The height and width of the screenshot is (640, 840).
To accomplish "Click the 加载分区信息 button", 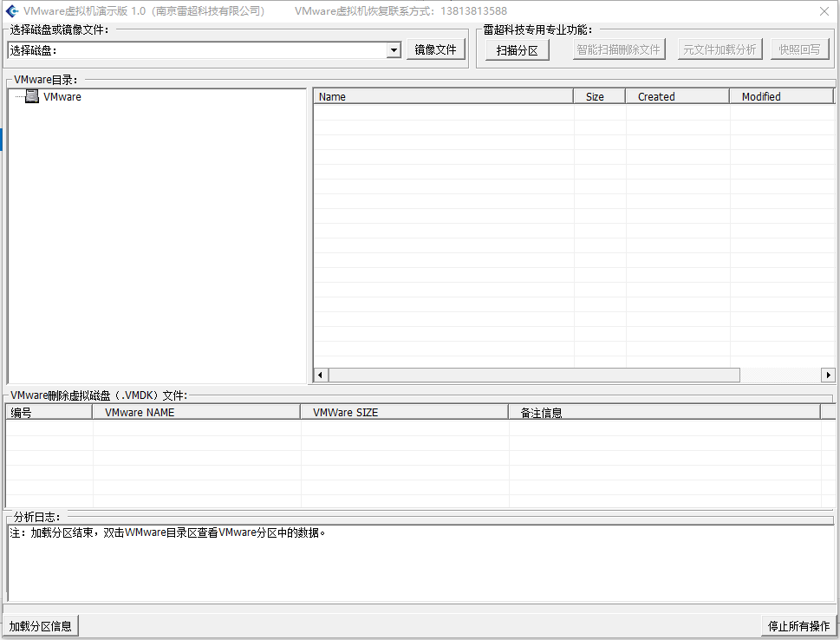I will 41,626.
